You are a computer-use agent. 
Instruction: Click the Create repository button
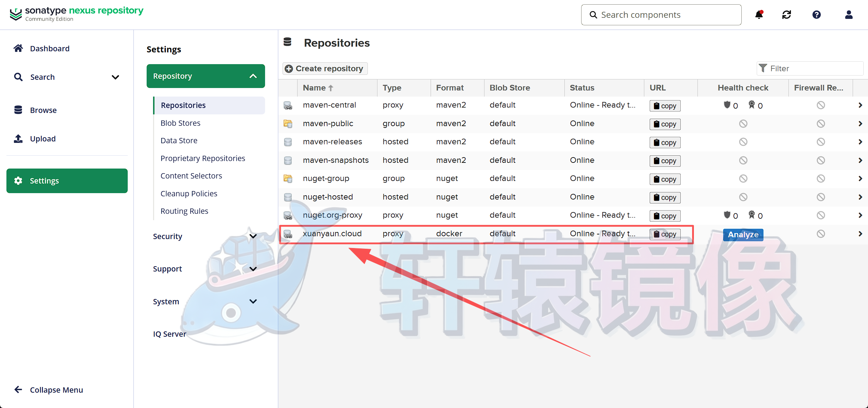coord(325,68)
